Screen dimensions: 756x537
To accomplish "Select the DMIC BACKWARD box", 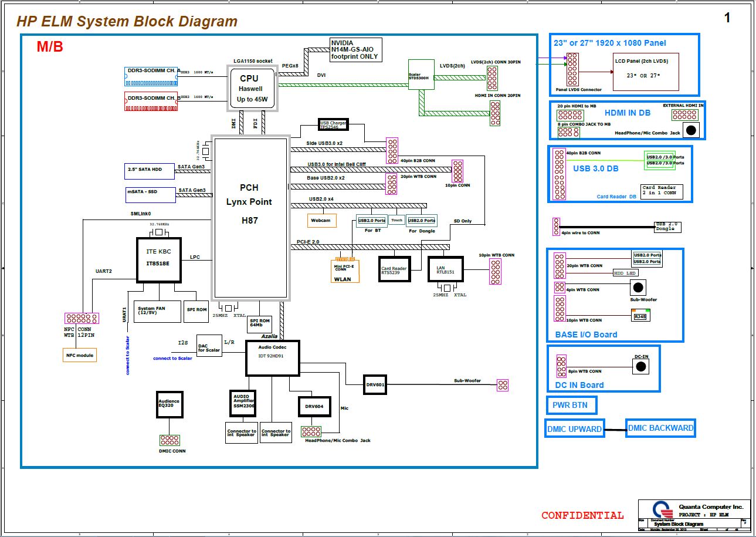I will coord(661,428).
